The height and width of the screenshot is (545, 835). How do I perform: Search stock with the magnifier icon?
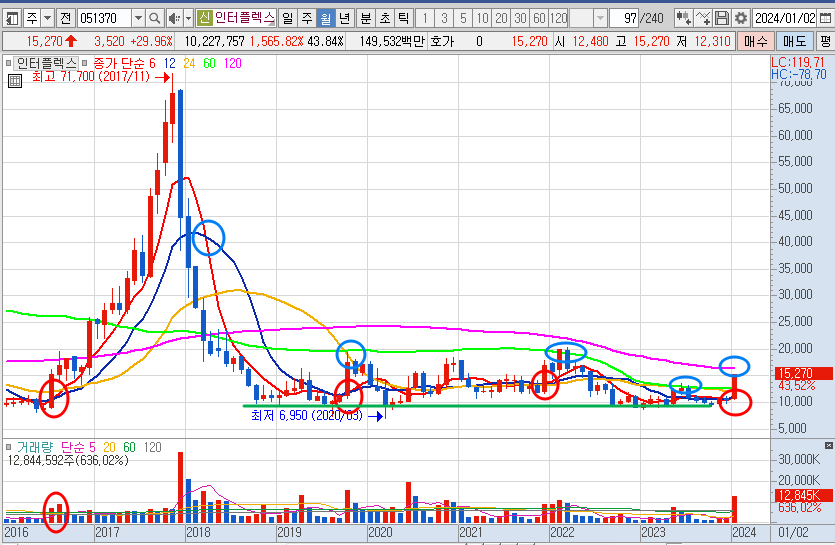point(154,19)
